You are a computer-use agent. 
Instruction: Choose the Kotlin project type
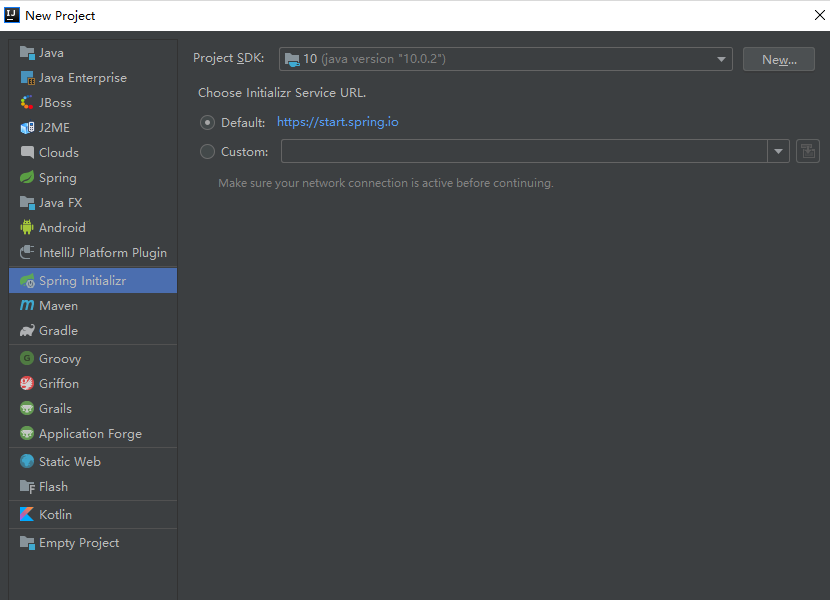pos(93,514)
